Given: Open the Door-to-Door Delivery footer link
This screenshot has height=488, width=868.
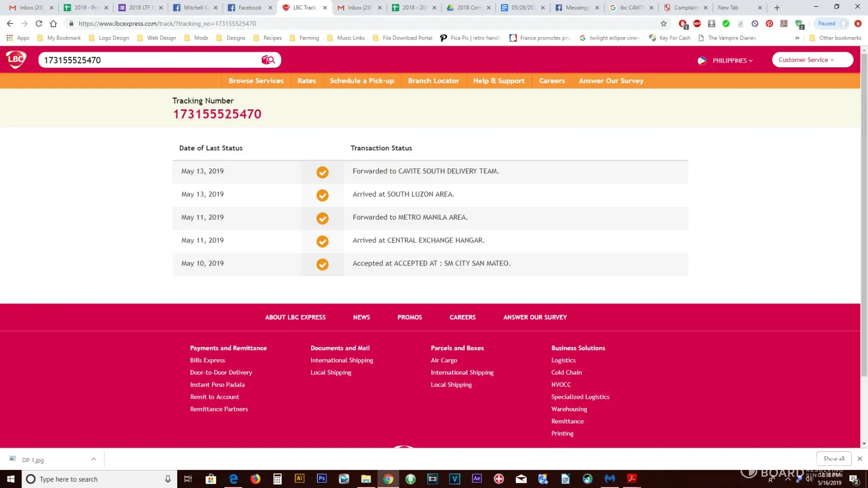Looking at the screenshot, I should point(221,372).
